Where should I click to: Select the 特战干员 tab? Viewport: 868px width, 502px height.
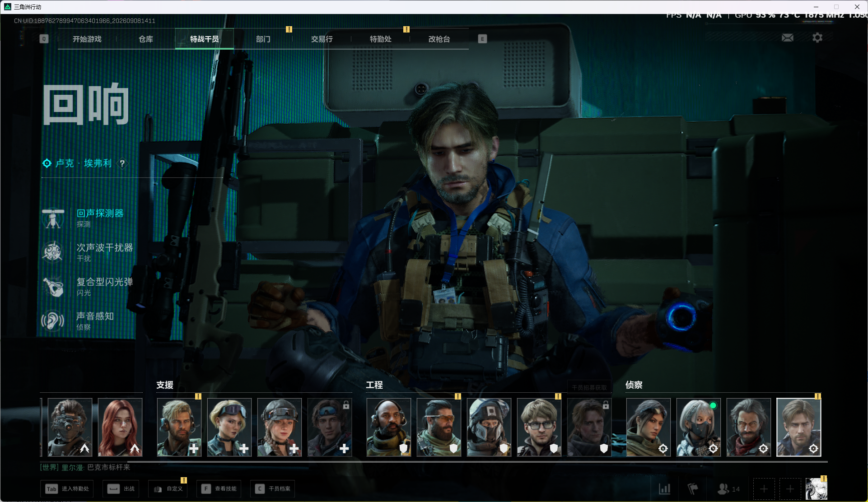tap(205, 39)
